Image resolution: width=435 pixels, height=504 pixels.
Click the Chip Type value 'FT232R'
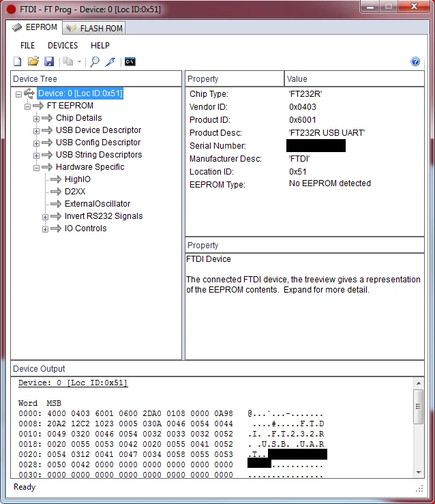pyautogui.click(x=305, y=94)
